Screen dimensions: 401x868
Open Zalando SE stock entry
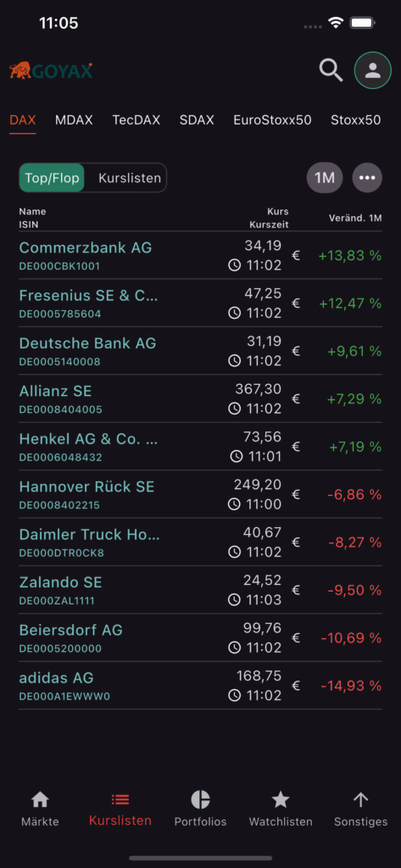[x=200, y=590]
